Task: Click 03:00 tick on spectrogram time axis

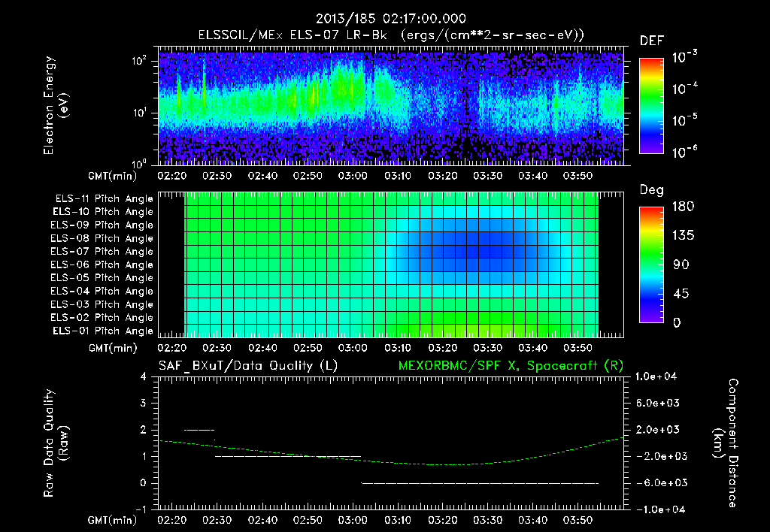Action: coord(353,176)
